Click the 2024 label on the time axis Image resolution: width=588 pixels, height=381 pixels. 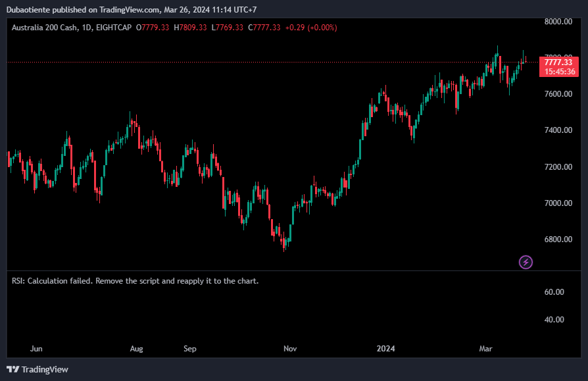[x=385, y=348]
